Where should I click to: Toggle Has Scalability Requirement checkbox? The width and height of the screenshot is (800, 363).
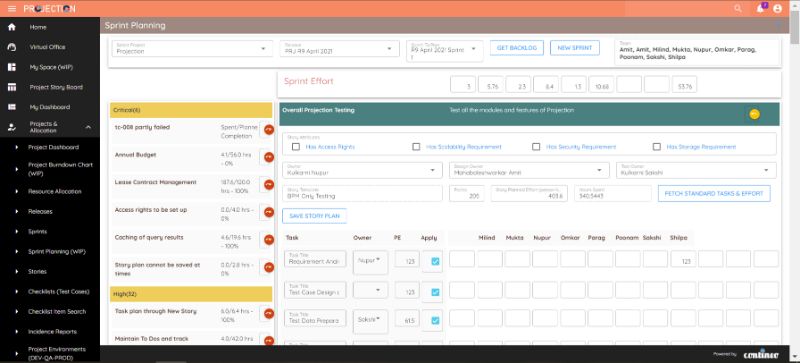click(416, 147)
